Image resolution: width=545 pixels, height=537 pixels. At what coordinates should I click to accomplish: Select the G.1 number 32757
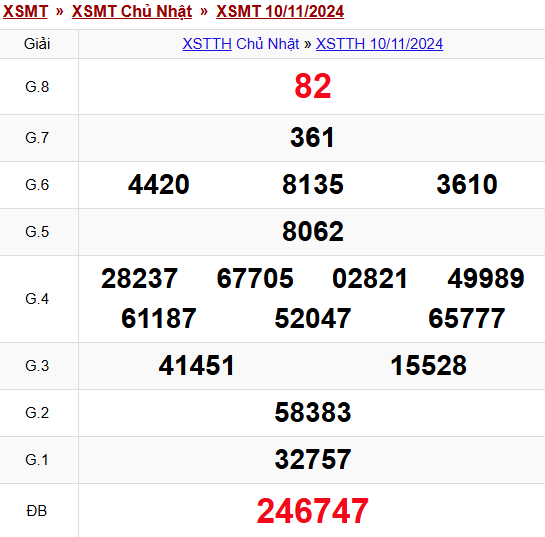pyautogui.click(x=312, y=460)
